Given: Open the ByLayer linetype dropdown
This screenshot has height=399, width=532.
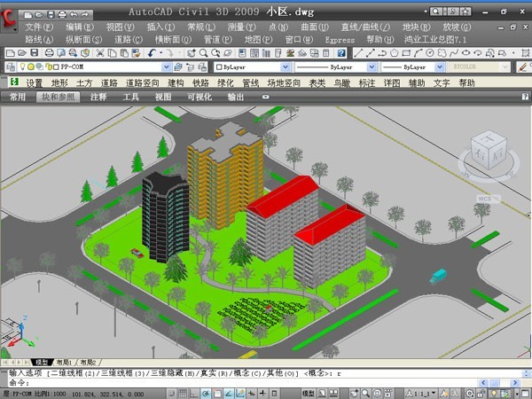Looking at the screenshot, I should click(x=372, y=67).
